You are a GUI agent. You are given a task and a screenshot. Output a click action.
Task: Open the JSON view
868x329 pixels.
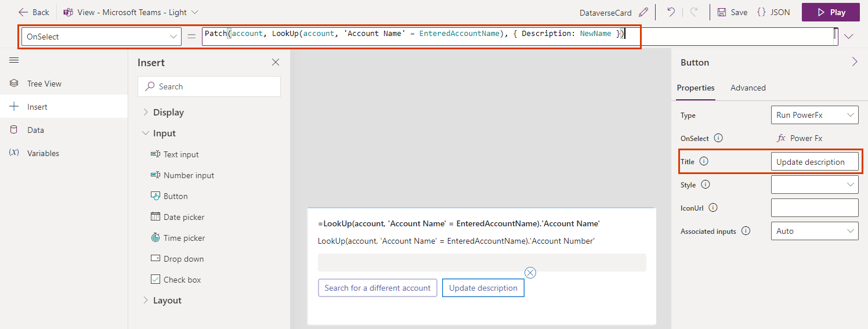[773, 12]
